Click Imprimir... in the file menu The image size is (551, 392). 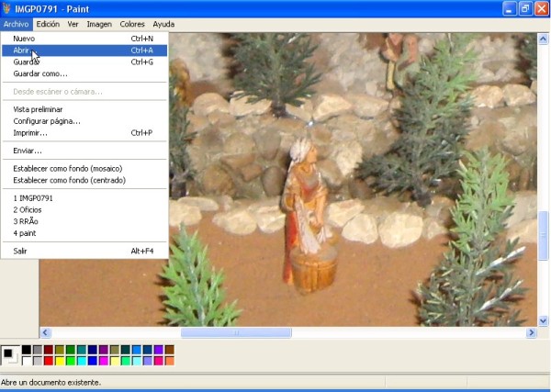point(30,132)
